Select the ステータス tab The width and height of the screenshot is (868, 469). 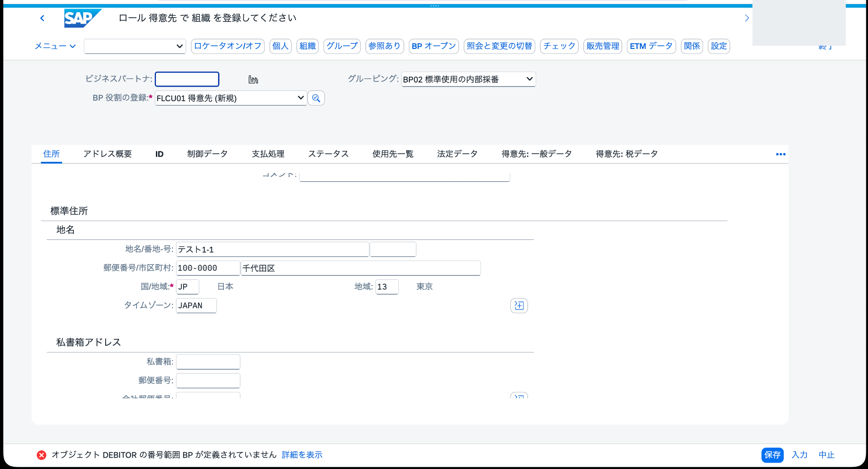pos(329,154)
